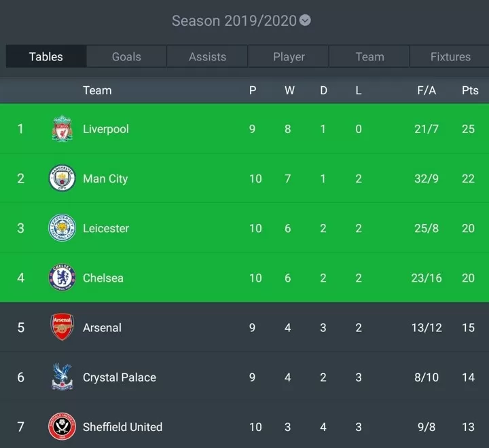Switch to the Assists tab
This screenshot has height=448, width=489.
(207, 56)
